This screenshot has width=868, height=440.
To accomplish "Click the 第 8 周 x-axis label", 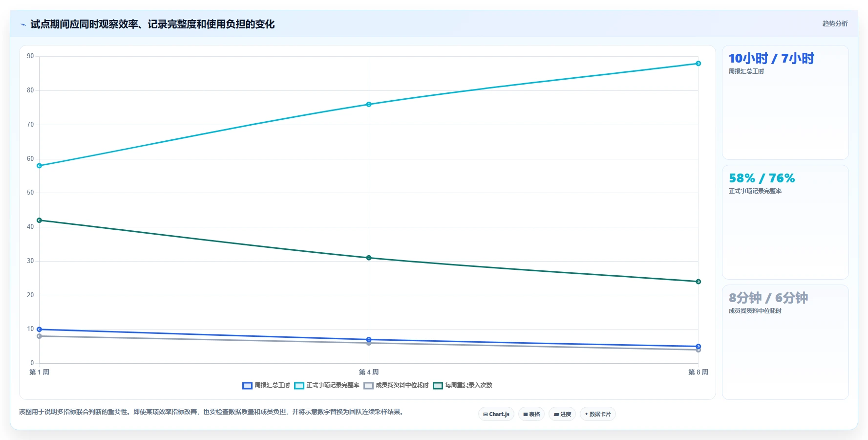I will click(698, 372).
